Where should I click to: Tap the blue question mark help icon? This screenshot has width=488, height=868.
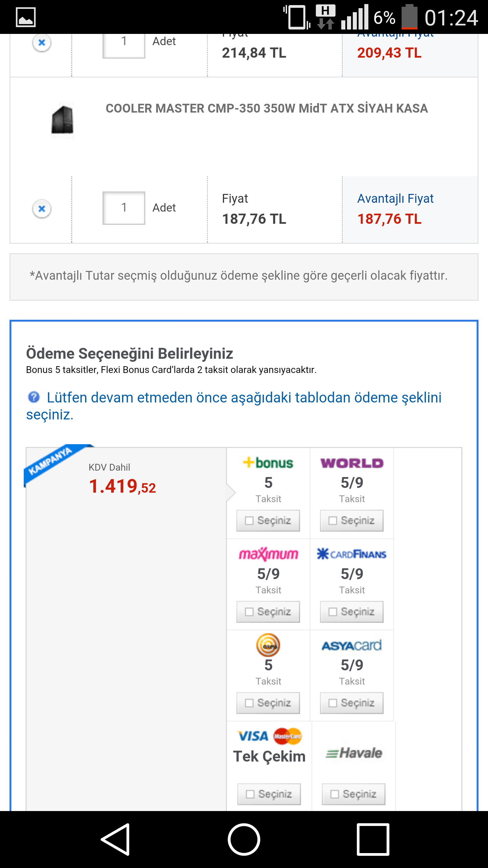(x=34, y=397)
